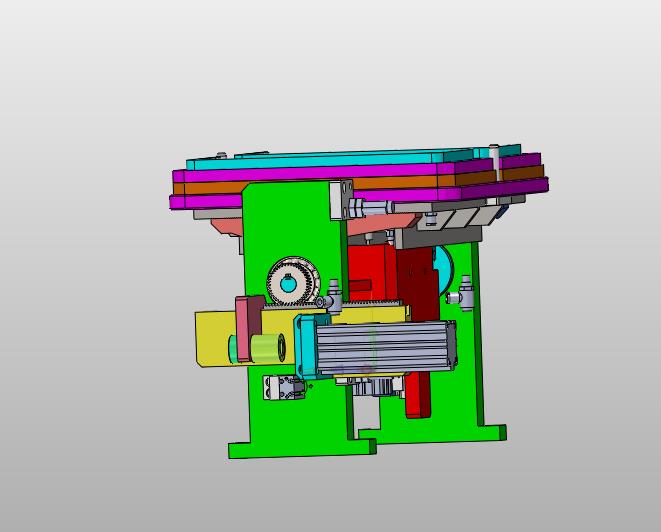Pick the grey ribbed pneumatic cylinder body
The width and height of the screenshot is (661, 532).
[384, 347]
